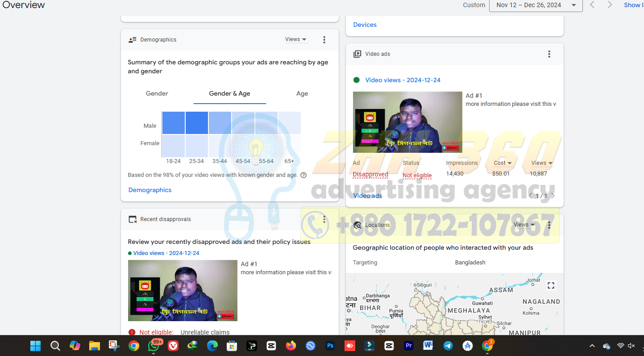This screenshot has height=356, width=644.
Task: Open the Windows Start menu
Action: (x=35, y=346)
